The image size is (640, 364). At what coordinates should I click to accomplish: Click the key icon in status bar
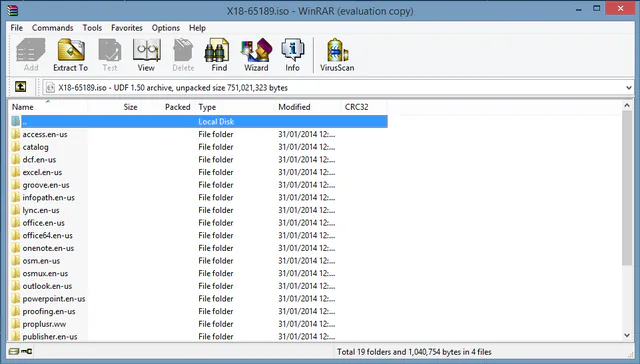pos(27,351)
